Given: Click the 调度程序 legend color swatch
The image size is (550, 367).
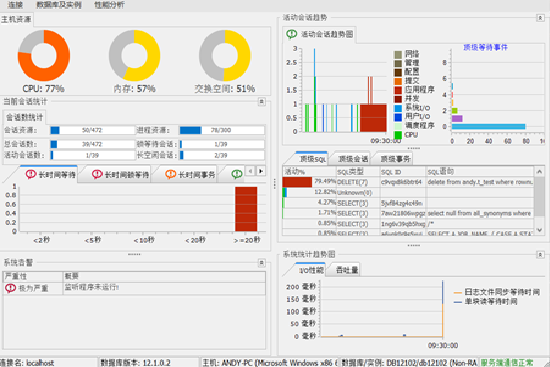Looking at the screenshot, I should (x=398, y=126).
